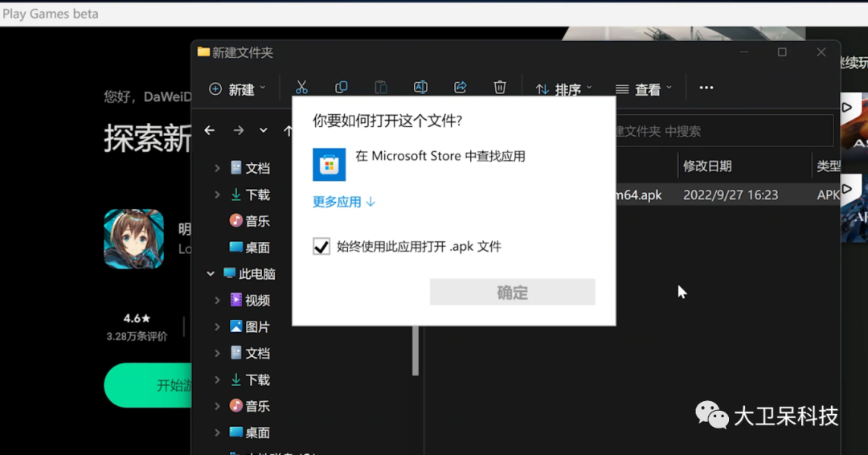The image size is (868, 455).
Task: Select 图片 folder in navigation pane
Action: pos(250,327)
